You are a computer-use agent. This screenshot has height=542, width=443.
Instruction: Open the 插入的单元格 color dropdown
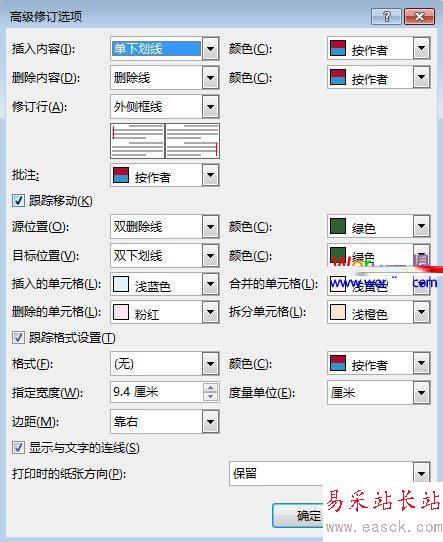210,284
